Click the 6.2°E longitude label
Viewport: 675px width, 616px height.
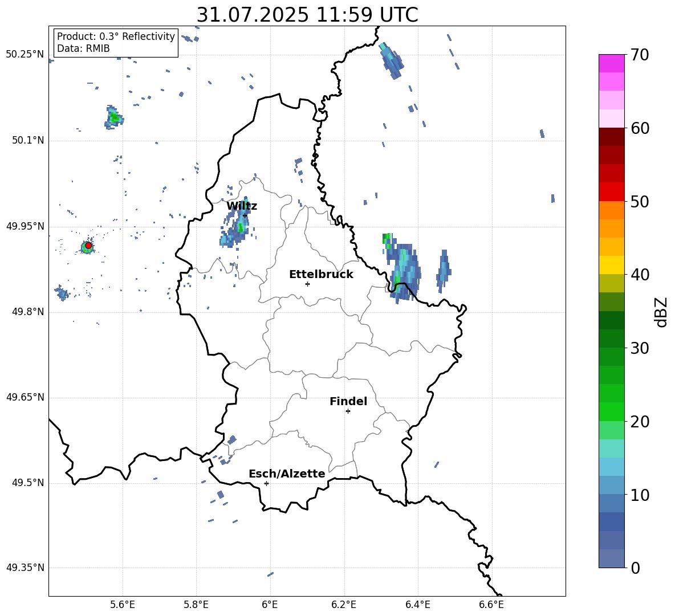click(344, 605)
